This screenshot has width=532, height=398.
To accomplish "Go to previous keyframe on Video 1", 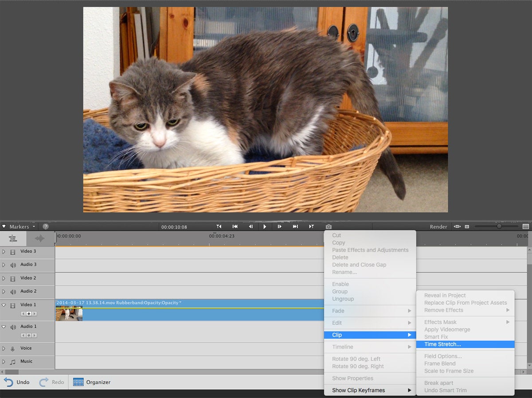I will coord(23,314).
